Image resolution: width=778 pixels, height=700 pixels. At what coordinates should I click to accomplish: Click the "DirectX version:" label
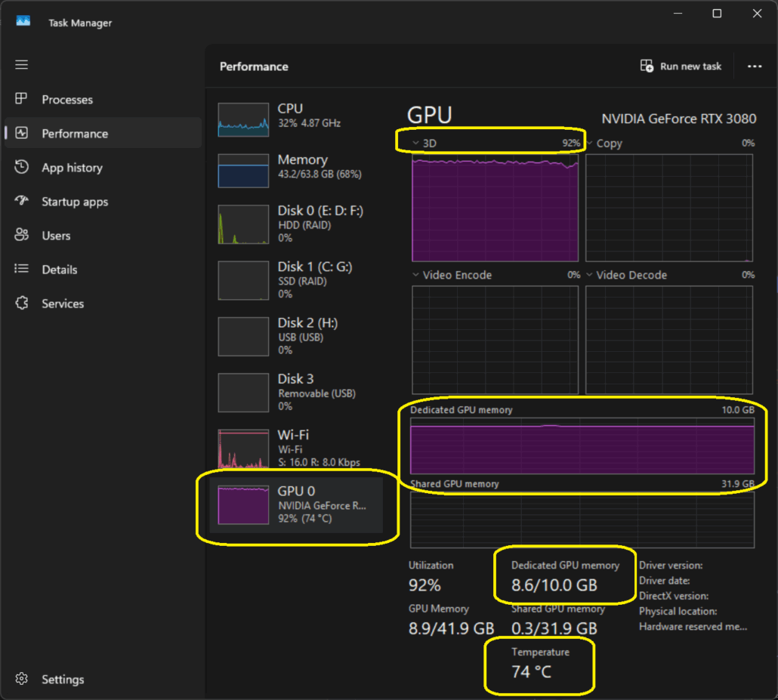[674, 597]
